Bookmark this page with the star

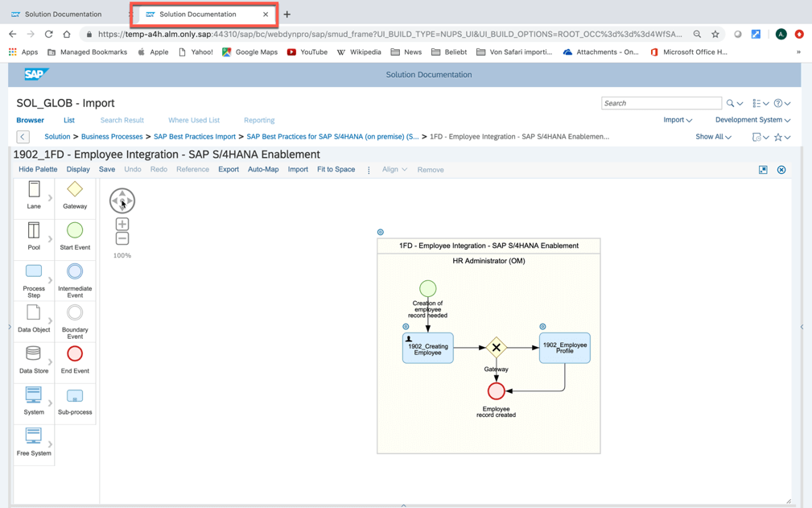click(x=715, y=34)
